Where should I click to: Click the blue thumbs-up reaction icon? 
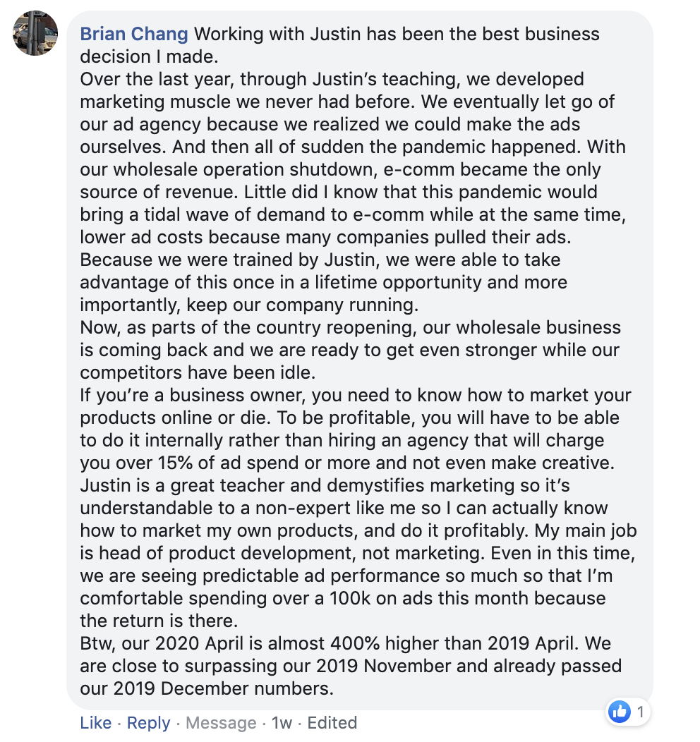pyautogui.click(x=620, y=711)
